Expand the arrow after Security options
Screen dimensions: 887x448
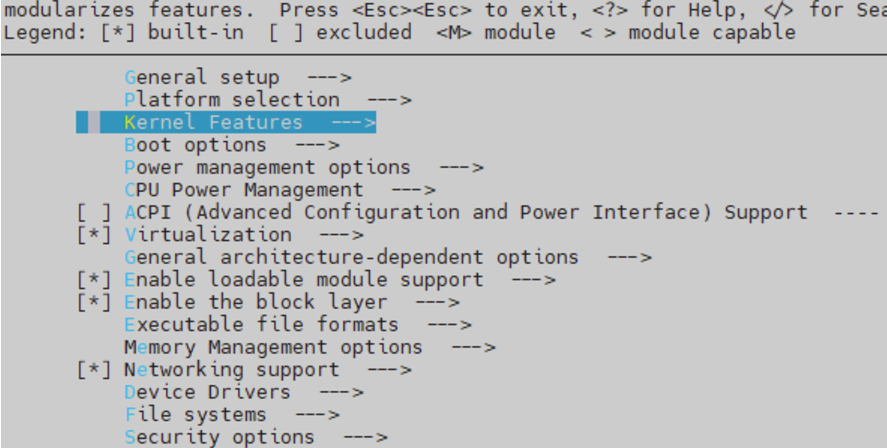click(x=365, y=437)
